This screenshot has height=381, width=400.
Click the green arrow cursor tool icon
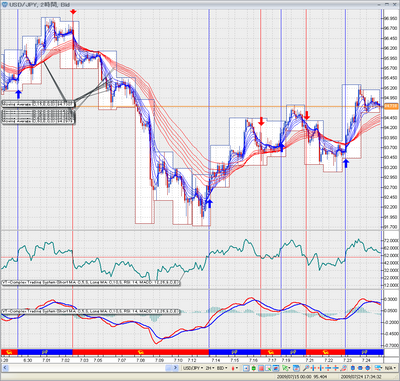coord(284,368)
